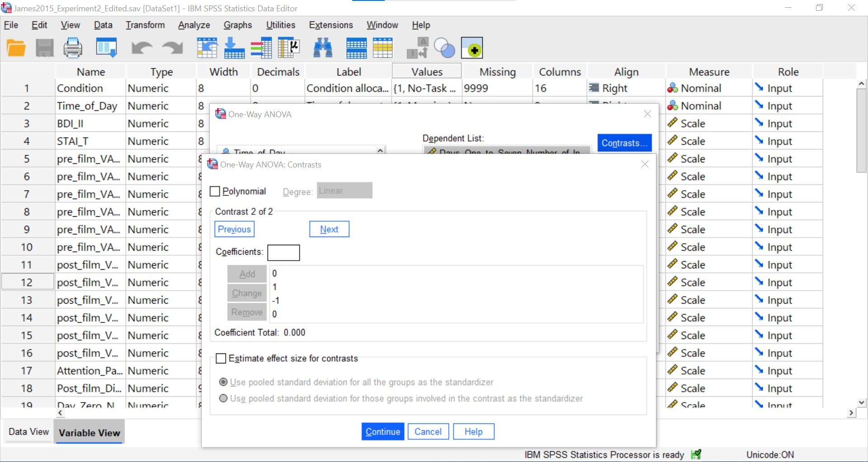Open the Graphs menu
This screenshot has width=868, height=462.
238,25
